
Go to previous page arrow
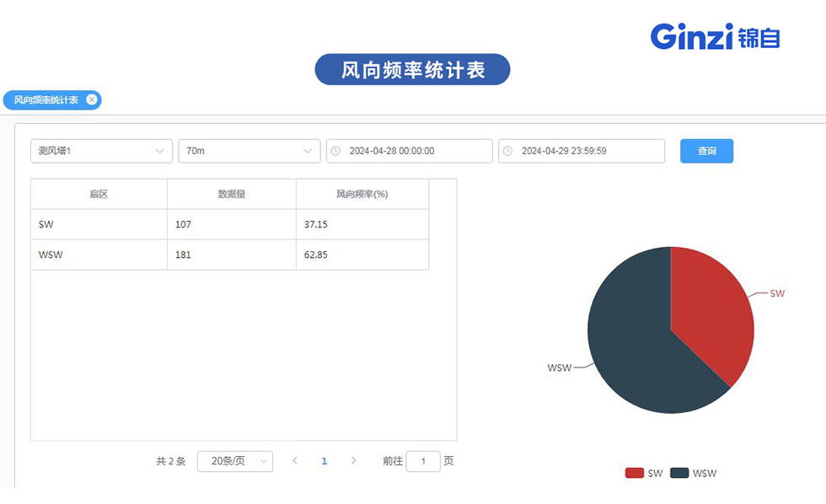point(295,461)
